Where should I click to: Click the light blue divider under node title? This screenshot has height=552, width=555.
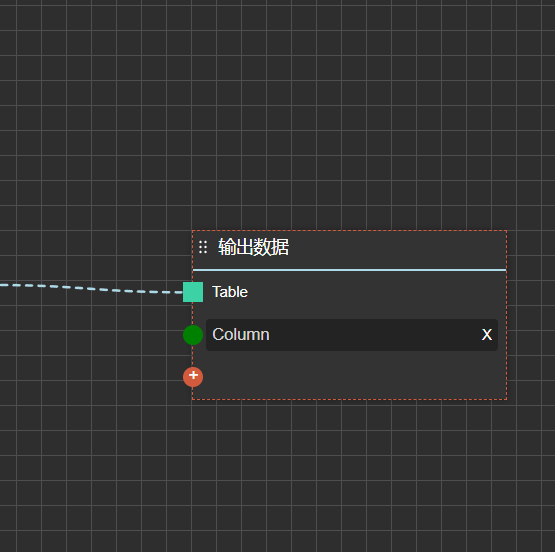(349, 270)
